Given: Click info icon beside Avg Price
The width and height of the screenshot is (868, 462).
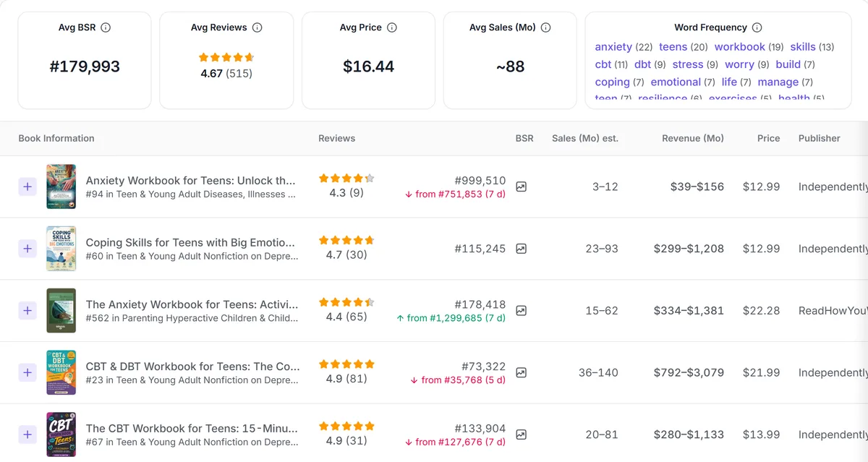Looking at the screenshot, I should click(x=392, y=27).
